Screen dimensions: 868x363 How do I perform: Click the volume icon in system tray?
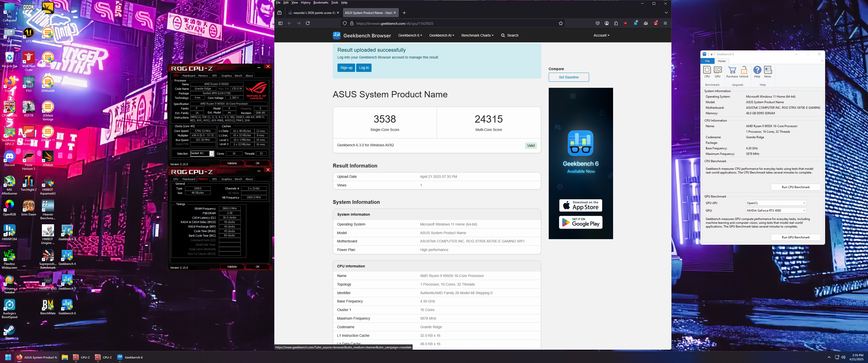coord(844,357)
